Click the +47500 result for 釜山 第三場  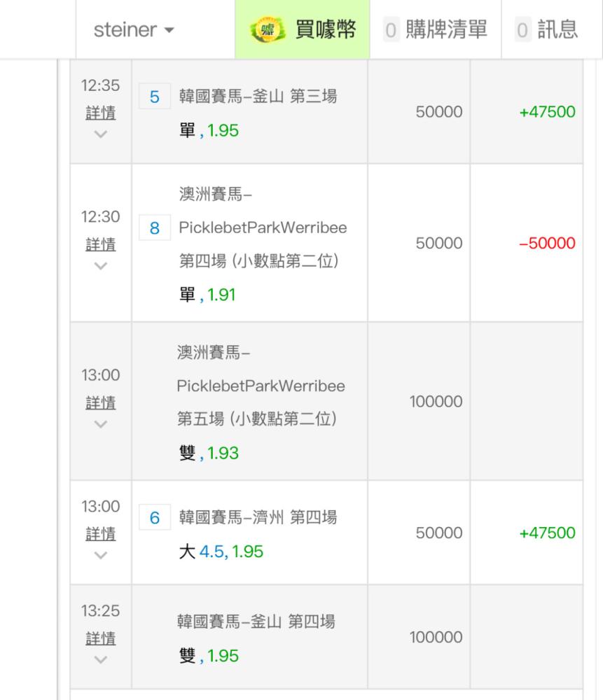(x=547, y=112)
